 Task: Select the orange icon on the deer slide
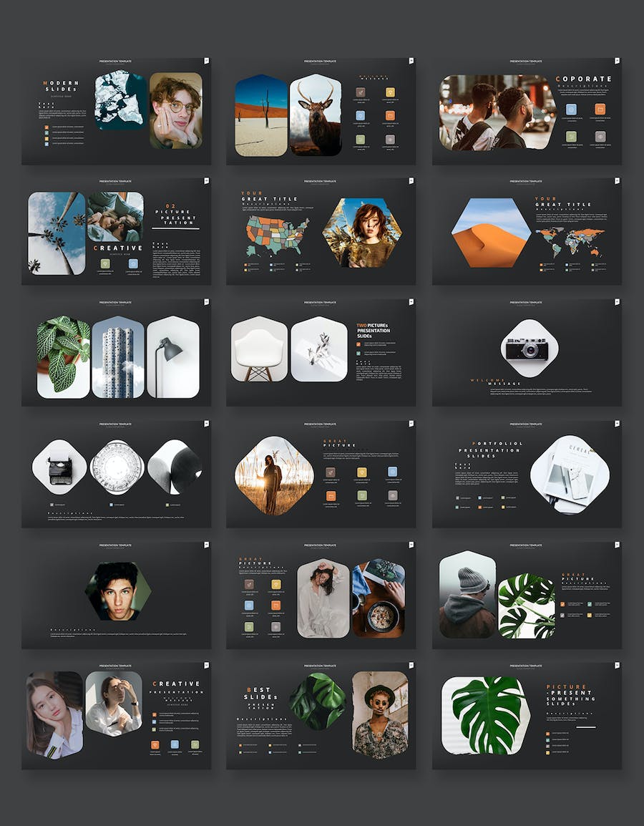390,116
